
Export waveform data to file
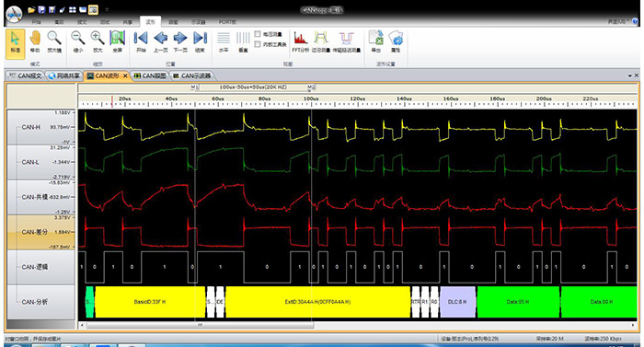[375, 42]
